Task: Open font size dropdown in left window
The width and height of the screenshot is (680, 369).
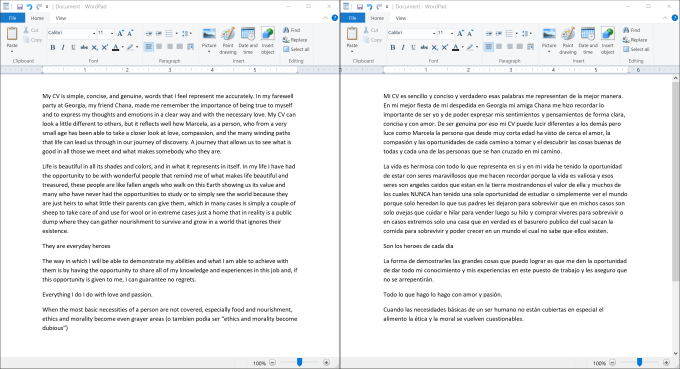Action: point(112,33)
